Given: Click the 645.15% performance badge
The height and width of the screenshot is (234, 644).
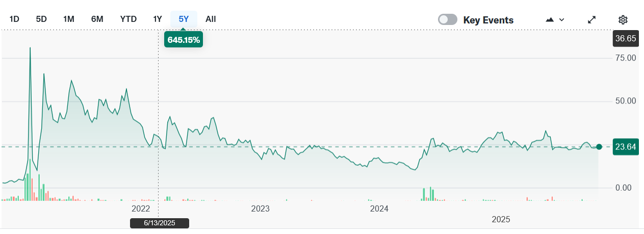Looking at the screenshot, I should coord(184,39).
